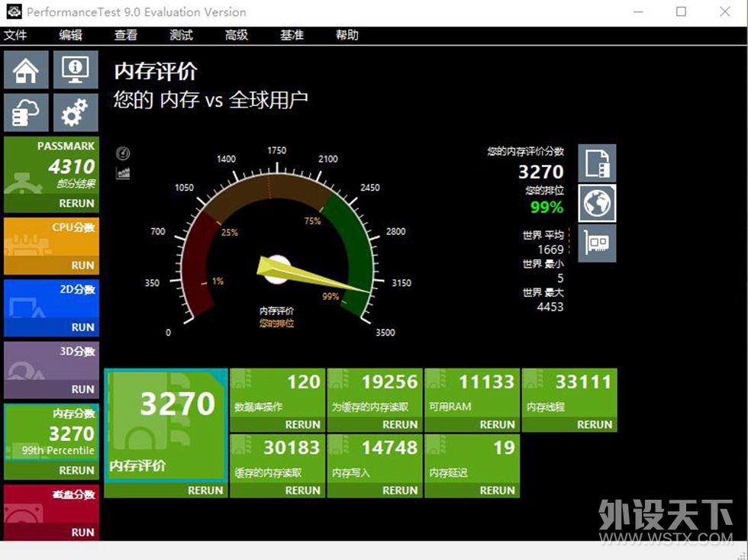This screenshot has height=560, width=748.
Task: Maximize the PerformanceTest window
Action: point(681,11)
